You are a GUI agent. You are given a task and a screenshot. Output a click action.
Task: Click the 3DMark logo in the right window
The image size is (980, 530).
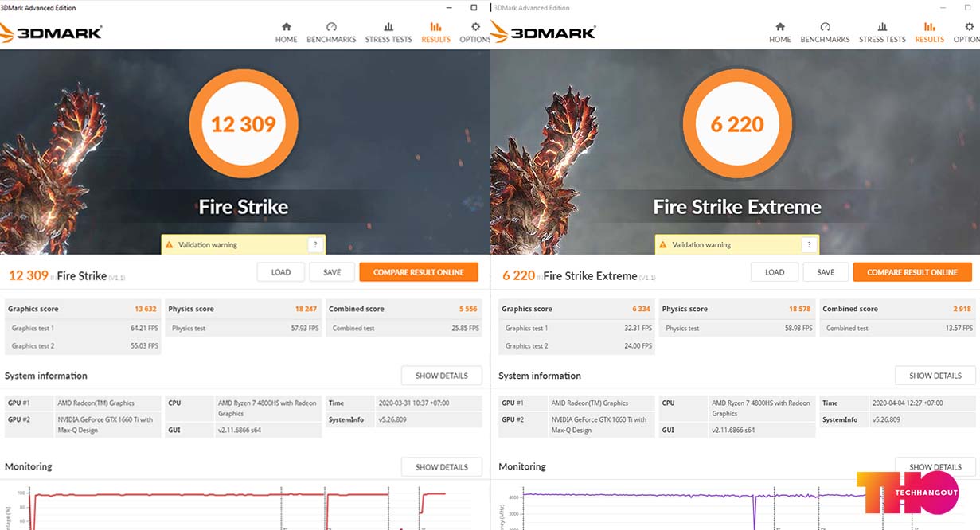click(544, 33)
